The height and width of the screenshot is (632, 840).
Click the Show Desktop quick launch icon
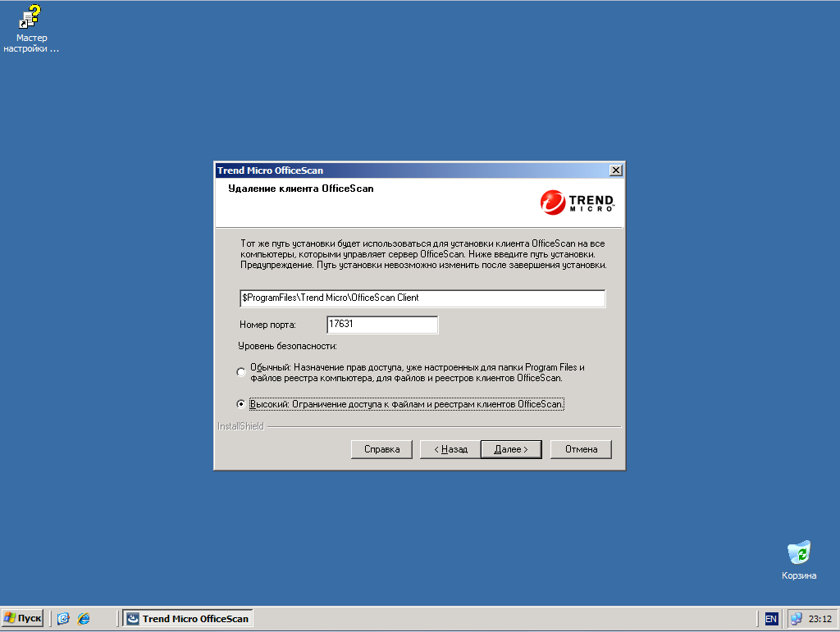64,619
